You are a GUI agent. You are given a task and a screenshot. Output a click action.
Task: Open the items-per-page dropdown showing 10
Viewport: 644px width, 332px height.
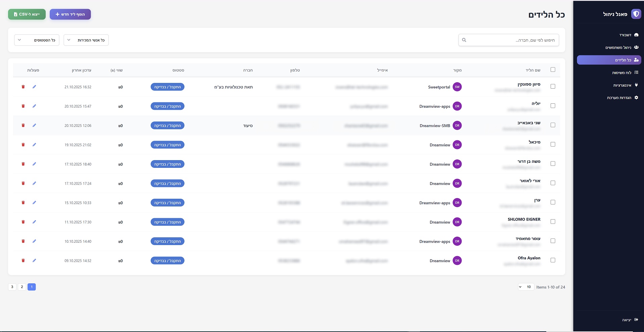525,287
